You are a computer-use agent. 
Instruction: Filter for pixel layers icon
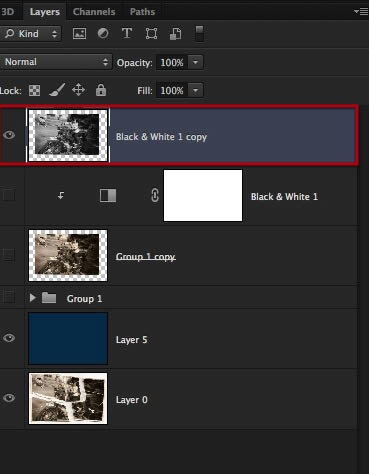point(79,33)
